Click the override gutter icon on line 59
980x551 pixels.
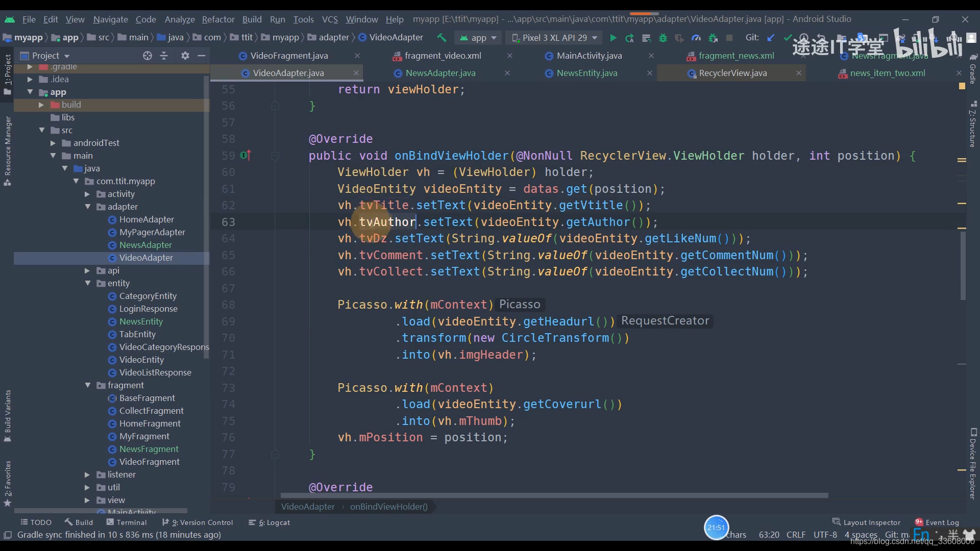[x=246, y=155]
